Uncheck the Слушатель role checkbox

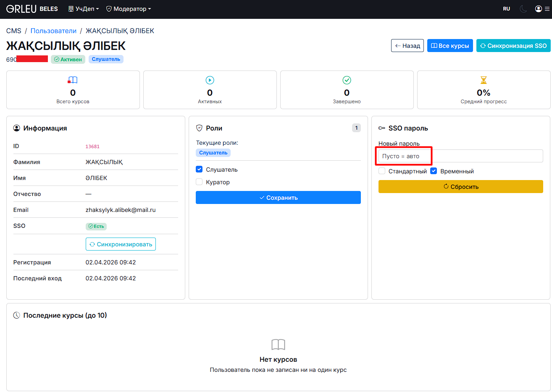tap(200, 170)
